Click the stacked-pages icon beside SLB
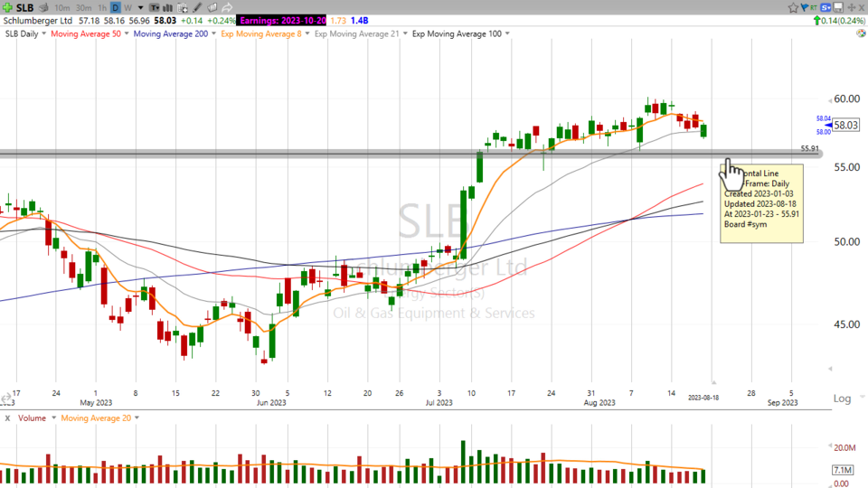Viewport: 868px width, 488px height. 43,8
